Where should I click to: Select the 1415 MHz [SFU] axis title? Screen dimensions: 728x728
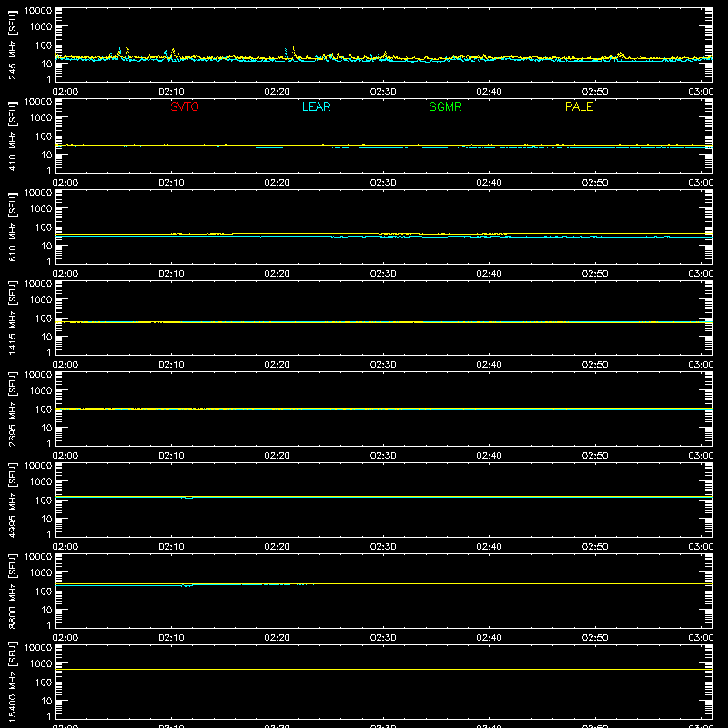pyautogui.click(x=12, y=318)
